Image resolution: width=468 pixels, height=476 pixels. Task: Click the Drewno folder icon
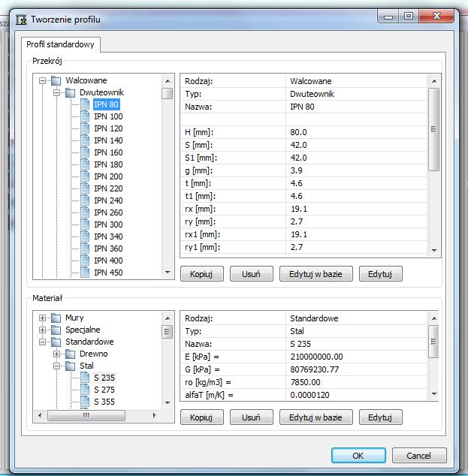(x=70, y=354)
